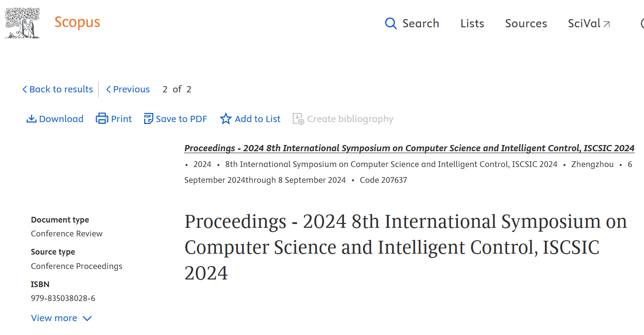644x335 pixels.
Task: Click the ISBN number 979-835038028-6
Action: tap(63, 298)
